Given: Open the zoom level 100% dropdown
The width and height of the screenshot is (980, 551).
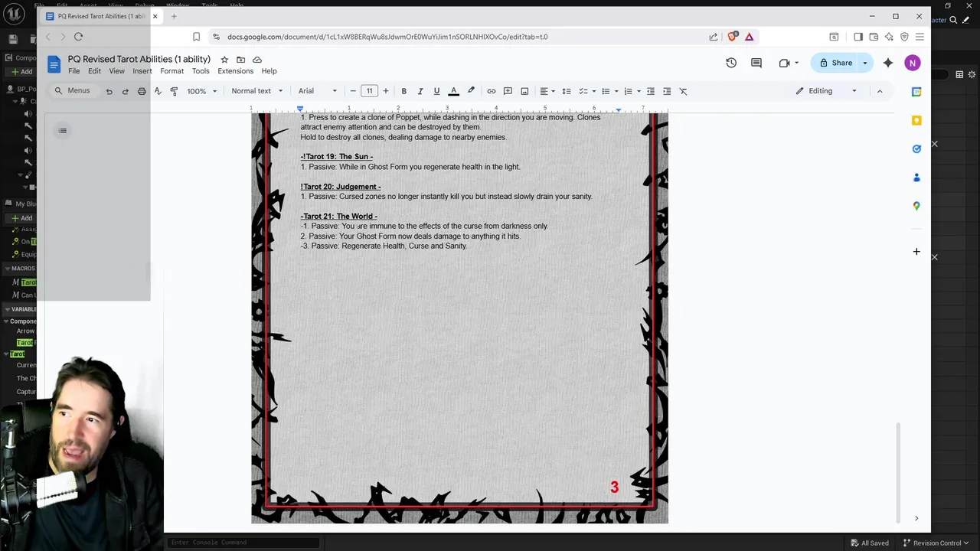Looking at the screenshot, I should tap(202, 91).
